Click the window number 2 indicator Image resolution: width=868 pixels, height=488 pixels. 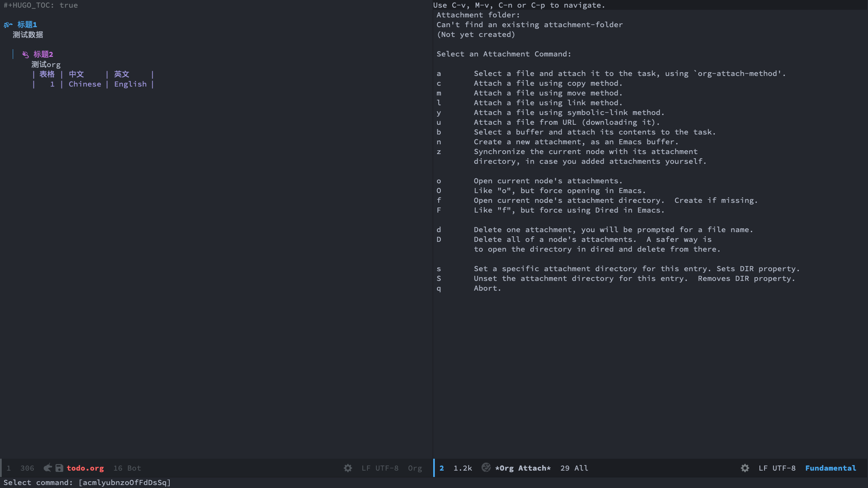442,468
